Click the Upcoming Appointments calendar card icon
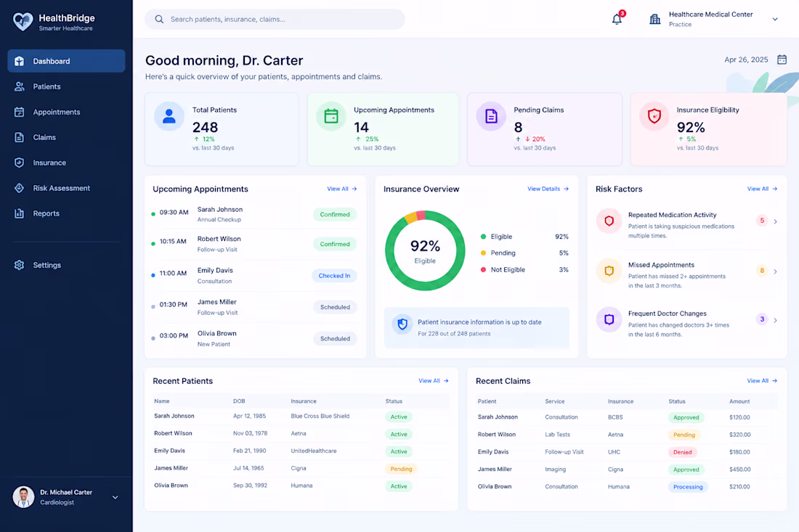This screenshot has width=799, height=532. [x=331, y=117]
